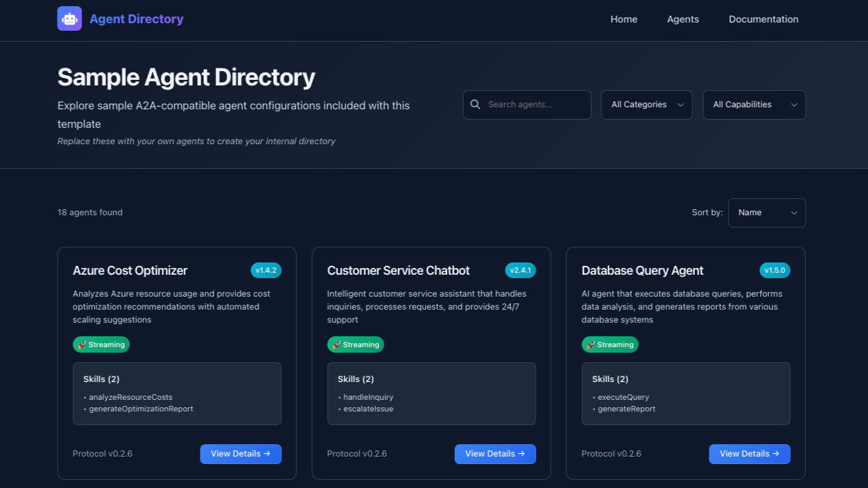Click the v1.5.0 version badge

click(775, 270)
